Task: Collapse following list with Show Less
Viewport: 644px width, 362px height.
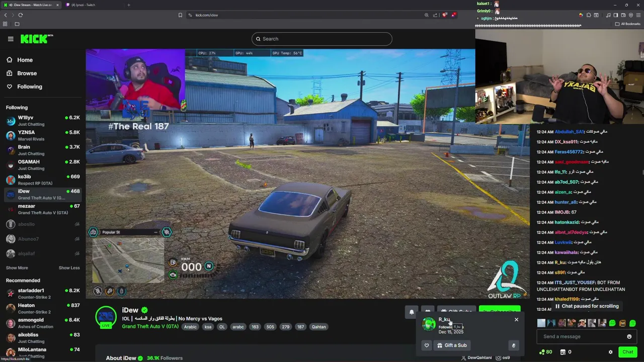Action: (69, 268)
